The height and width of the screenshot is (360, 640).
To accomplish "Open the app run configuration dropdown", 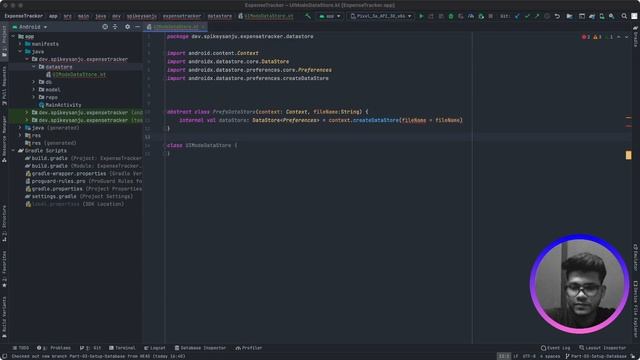I will point(330,16).
